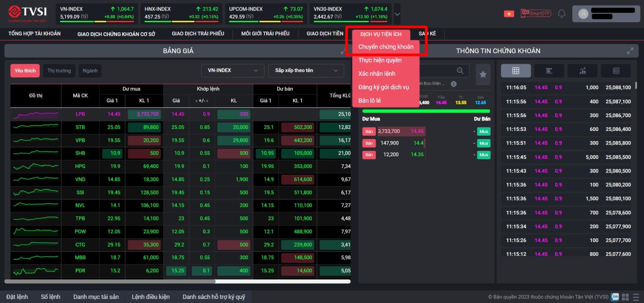Switch to the price-step bar view

549,71
